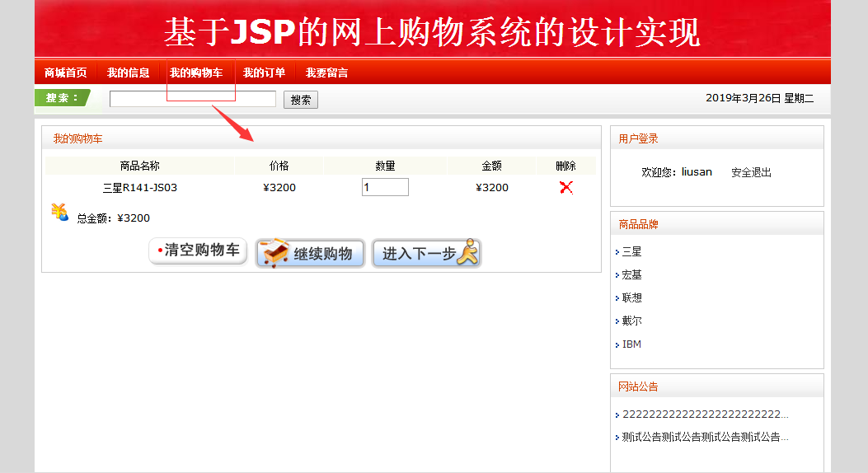Select the 宏基 brand link
868x473 pixels.
[x=631, y=275]
